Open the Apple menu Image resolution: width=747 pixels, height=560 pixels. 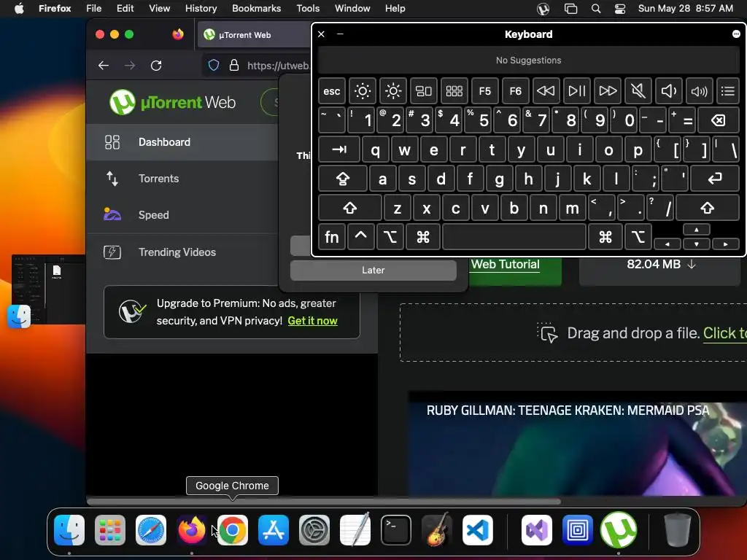19,8
